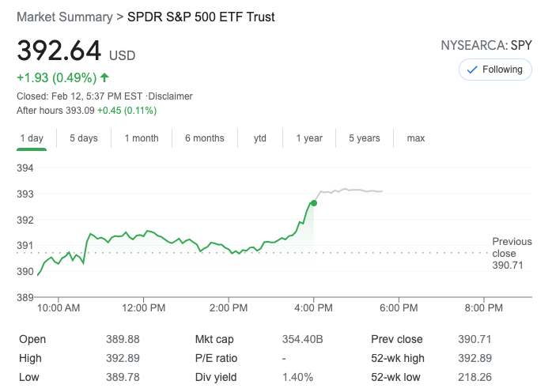The image size is (552, 392).
Task: Click the checkmark icon in Following
Action: [473, 70]
